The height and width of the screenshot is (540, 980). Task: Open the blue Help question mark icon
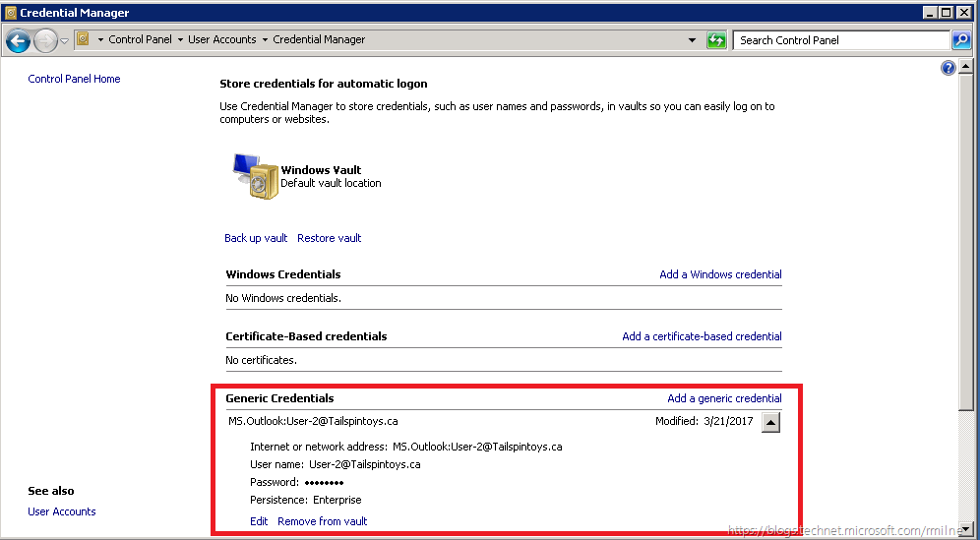pos(949,68)
